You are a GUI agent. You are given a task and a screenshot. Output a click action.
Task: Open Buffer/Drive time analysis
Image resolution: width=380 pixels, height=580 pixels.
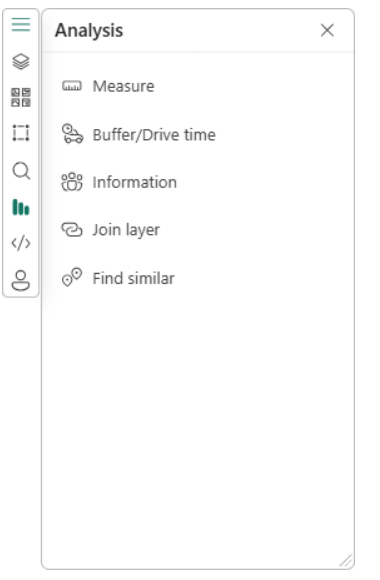[154, 135]
